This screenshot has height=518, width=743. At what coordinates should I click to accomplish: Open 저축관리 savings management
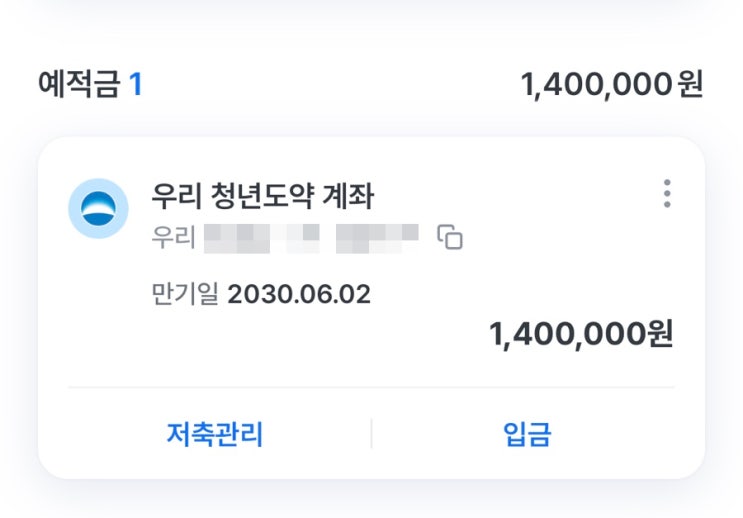click(214, 434)
